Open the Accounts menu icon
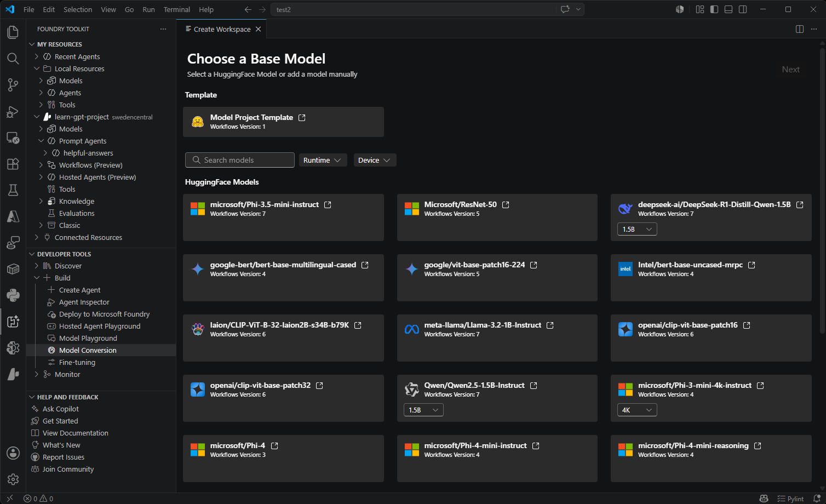 pos(13,453)
